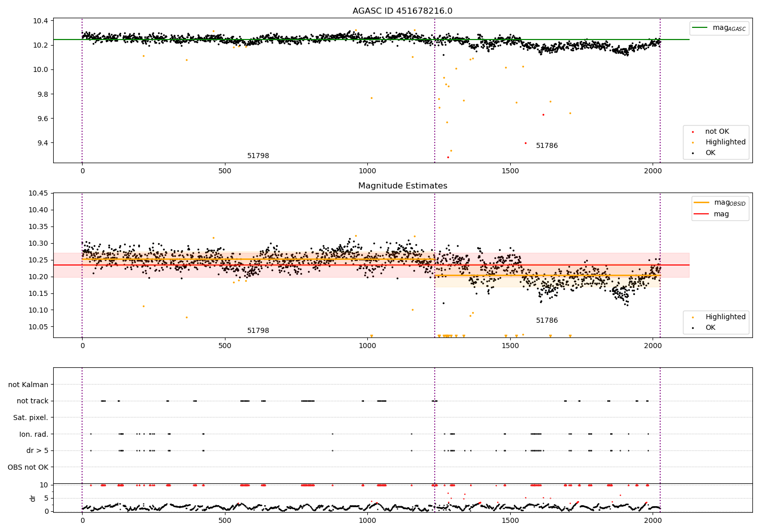Click the 10.05 tick label on middle plot

click(39, 327)
